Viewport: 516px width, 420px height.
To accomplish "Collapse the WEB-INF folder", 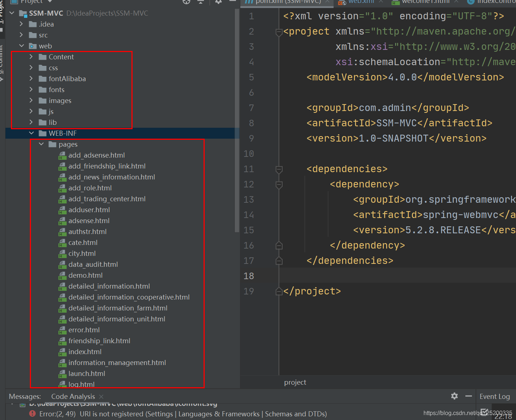I will coord(31,133).
